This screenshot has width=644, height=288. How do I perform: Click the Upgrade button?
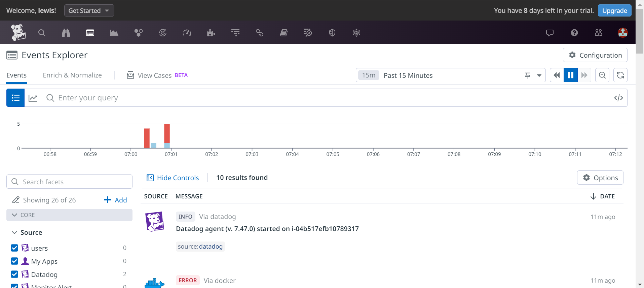tap(614, 10)
